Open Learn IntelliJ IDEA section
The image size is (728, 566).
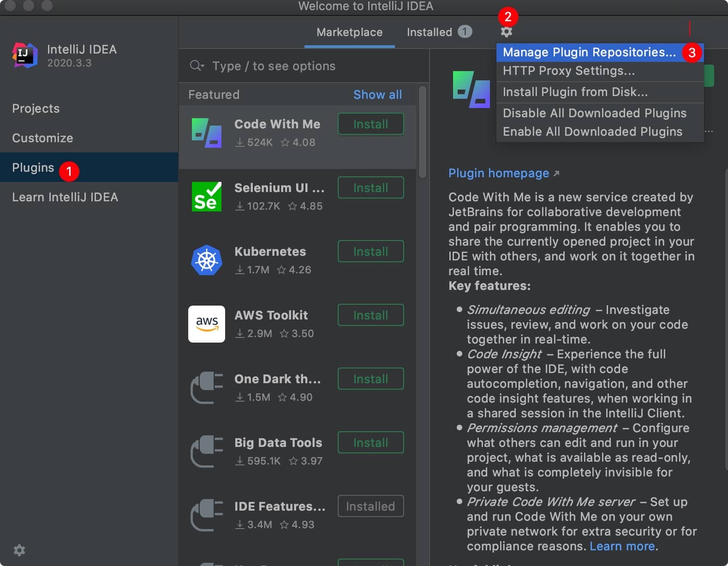[89, 197]
